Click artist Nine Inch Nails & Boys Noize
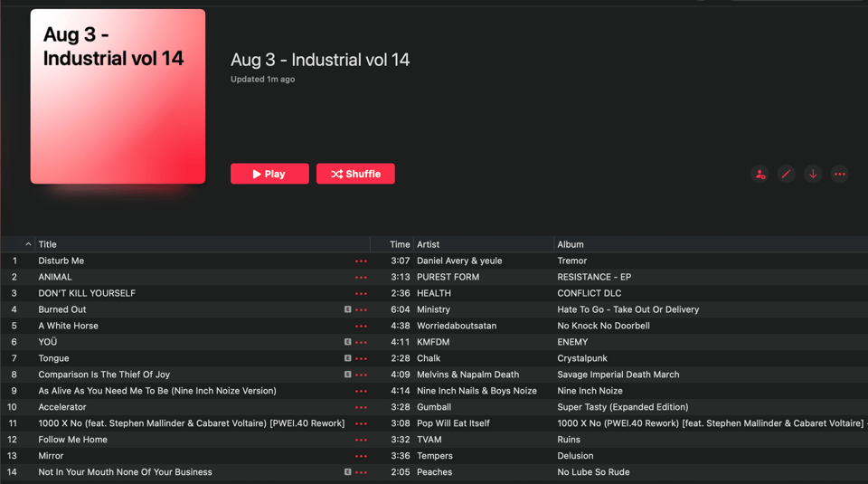The image size is (868, 484). coord(476,391)
